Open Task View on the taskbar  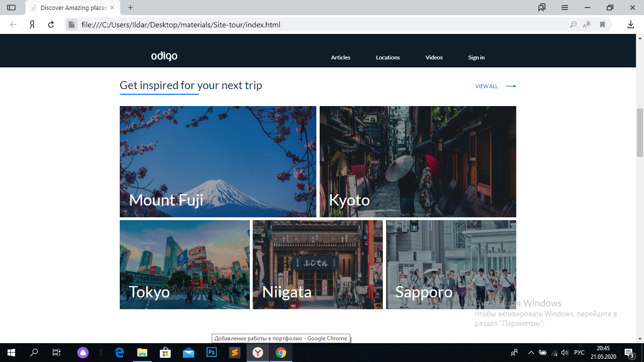tap(56, 352)
